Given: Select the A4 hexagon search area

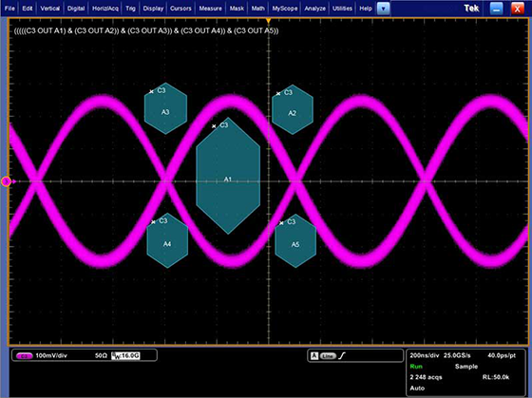Looking at the screenshot, I should [167, 240].
